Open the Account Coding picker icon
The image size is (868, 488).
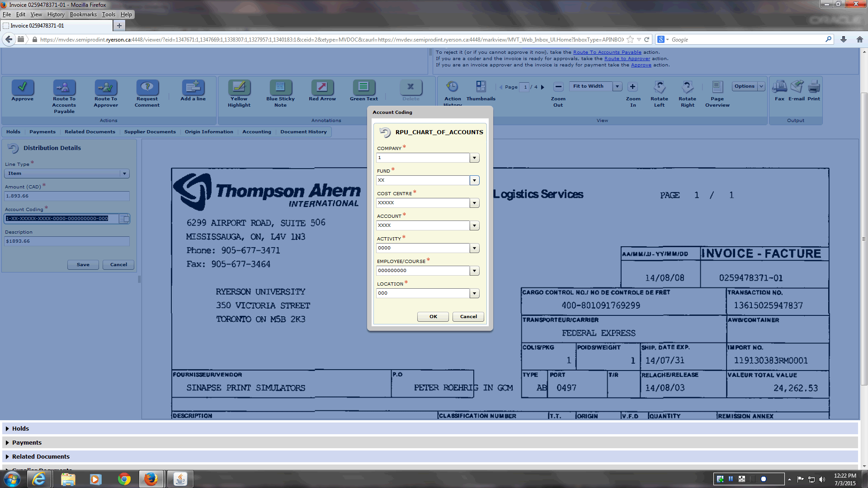124,219
